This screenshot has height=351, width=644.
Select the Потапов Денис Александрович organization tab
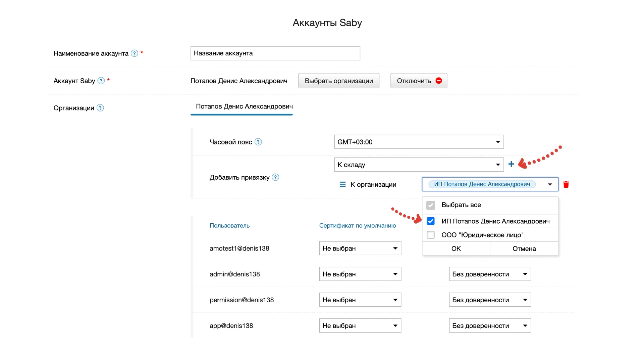pos(244,106)
